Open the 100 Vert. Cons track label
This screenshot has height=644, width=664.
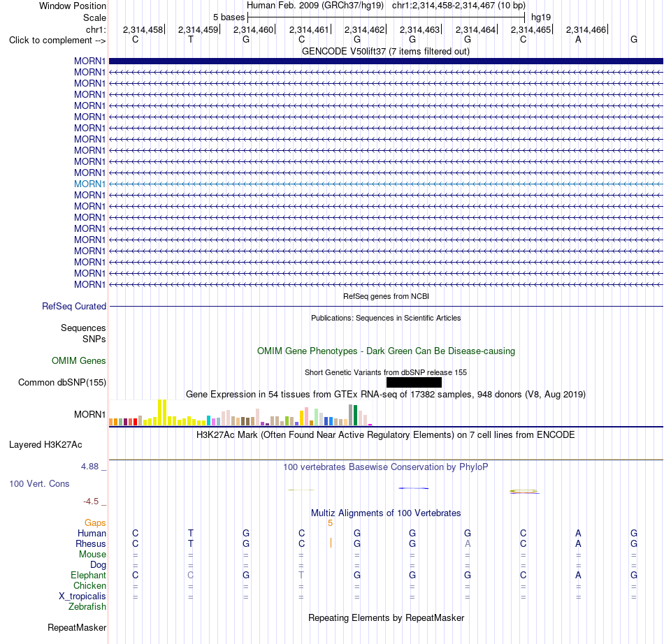39,483
